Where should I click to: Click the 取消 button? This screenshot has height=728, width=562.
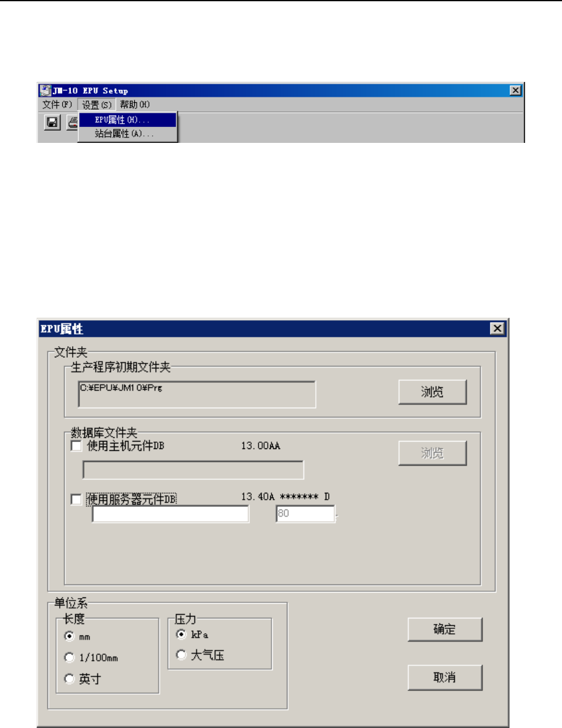point(445,677)
